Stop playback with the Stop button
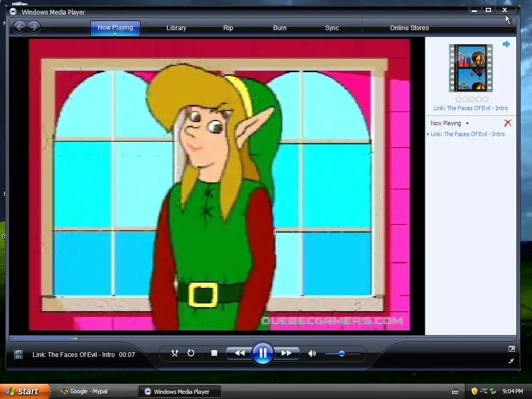Viewport: 532px width, 399px height. coord(214,353)
